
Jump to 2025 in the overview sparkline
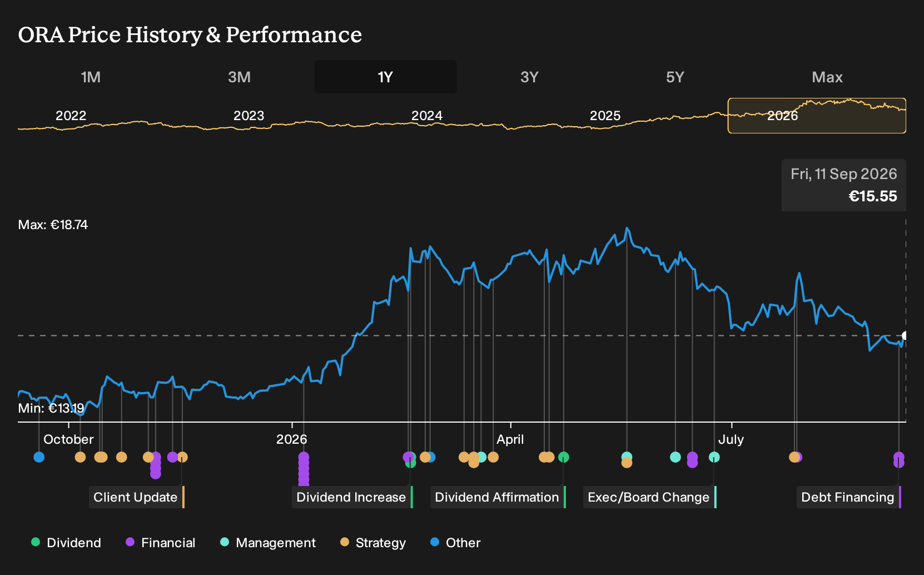(x=605, y=116)
